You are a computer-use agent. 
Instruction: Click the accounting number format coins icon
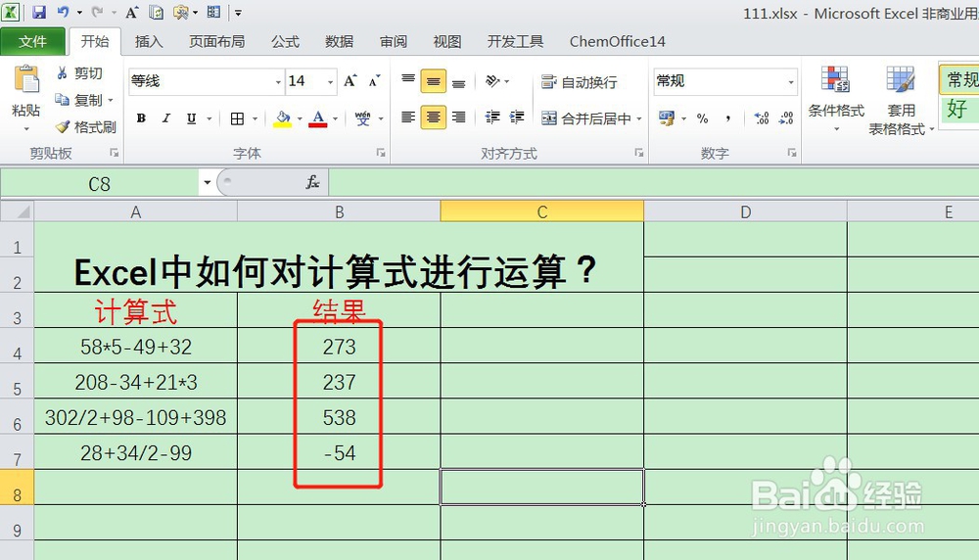coord(667,118)
